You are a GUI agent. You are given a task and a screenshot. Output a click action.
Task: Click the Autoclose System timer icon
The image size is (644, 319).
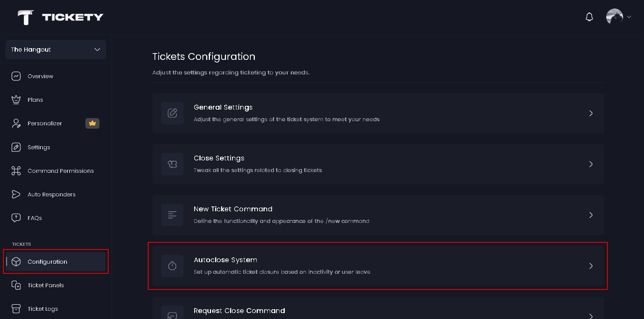coord(172,266)
